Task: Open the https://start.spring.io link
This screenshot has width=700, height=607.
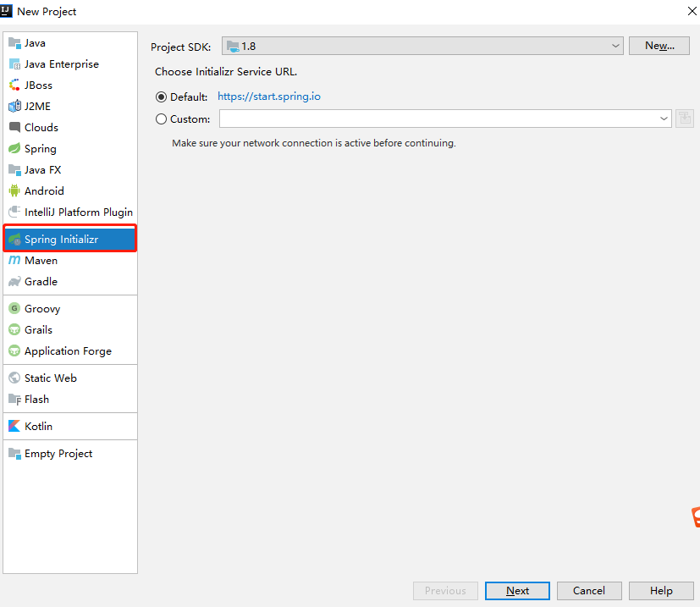Action: [269, 97]
